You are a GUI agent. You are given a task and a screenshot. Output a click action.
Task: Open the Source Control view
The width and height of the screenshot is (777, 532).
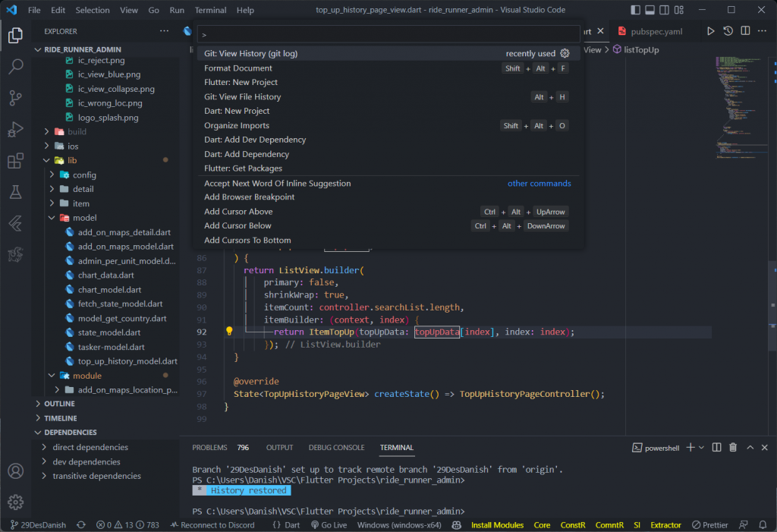pyautogui.click(x=15, y=98)
